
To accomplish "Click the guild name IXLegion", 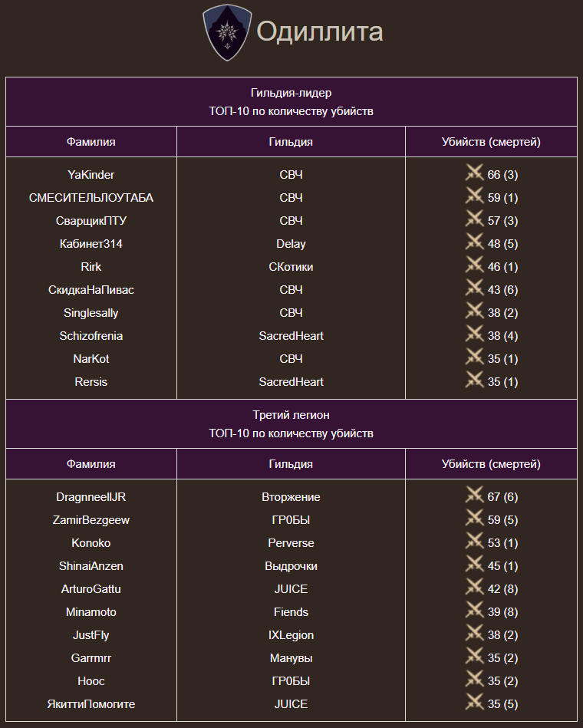I will click(x=291, y=635).
